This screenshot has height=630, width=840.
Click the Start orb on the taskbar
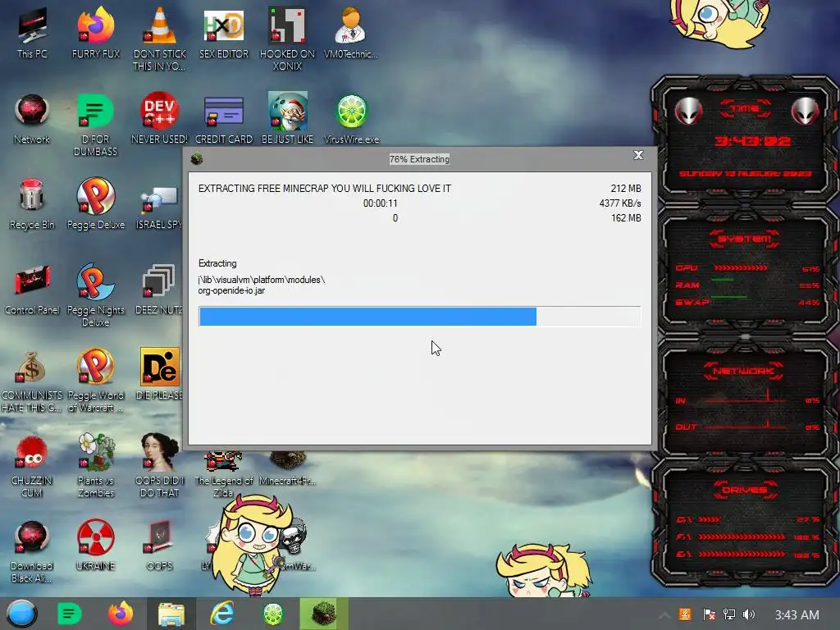pyautogui.click(x=21, y=614)
